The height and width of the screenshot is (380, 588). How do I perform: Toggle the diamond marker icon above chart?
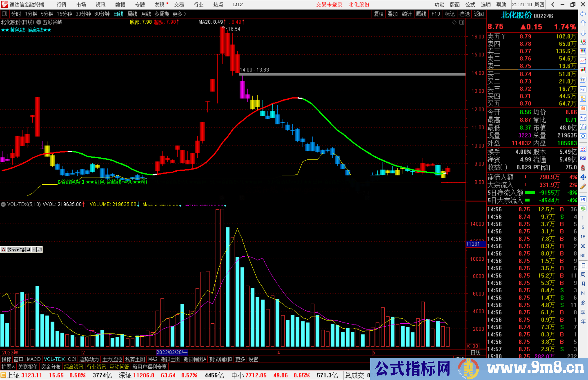pos(454,22)
